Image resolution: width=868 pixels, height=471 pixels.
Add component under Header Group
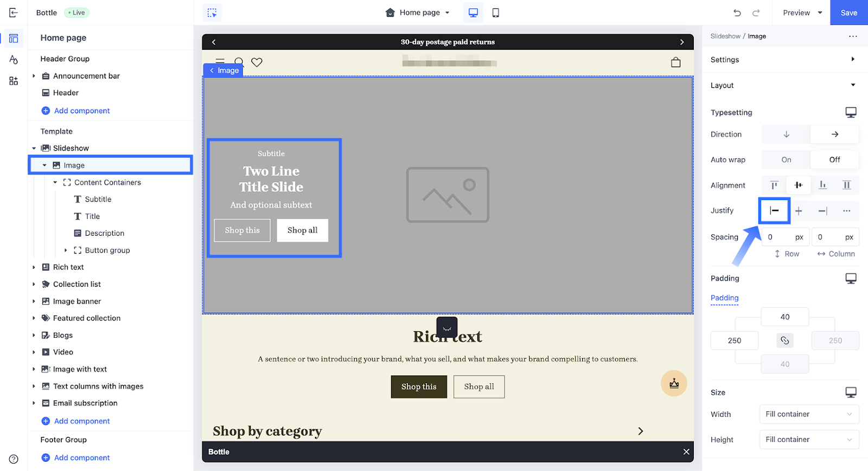[76, 111]
